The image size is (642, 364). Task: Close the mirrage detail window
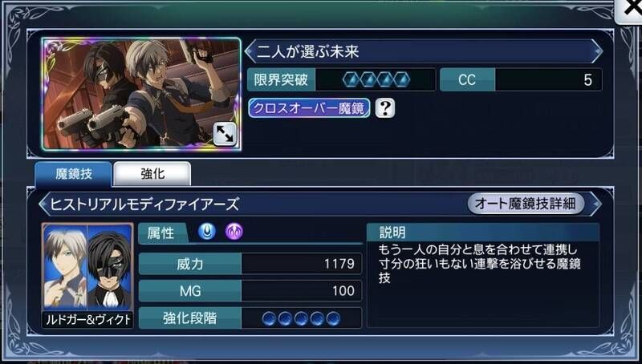click(629, 10)
